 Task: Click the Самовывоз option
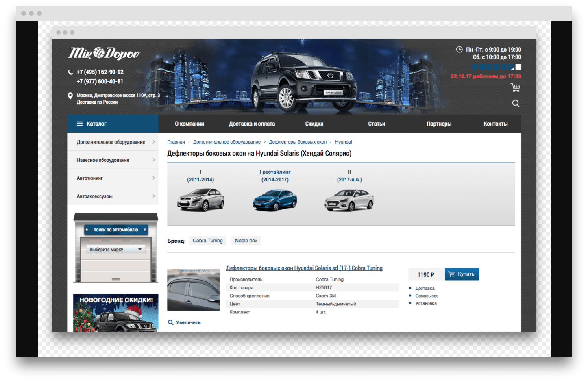[427, 296]
